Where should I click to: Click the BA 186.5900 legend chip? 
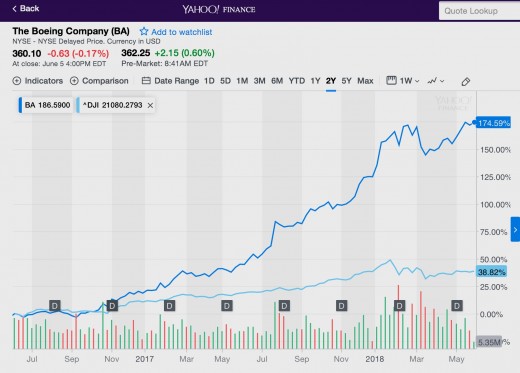point(45,105)
